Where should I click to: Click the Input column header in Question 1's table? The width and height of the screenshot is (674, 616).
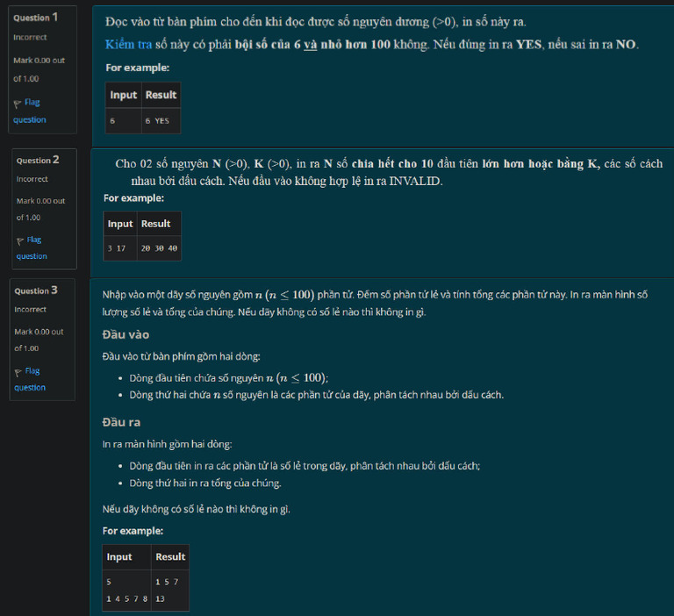point(124,95)
